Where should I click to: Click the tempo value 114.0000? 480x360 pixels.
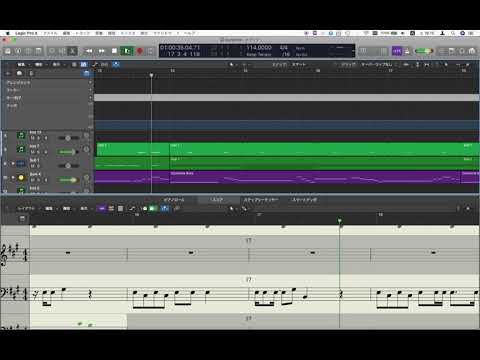coord(259,48)
